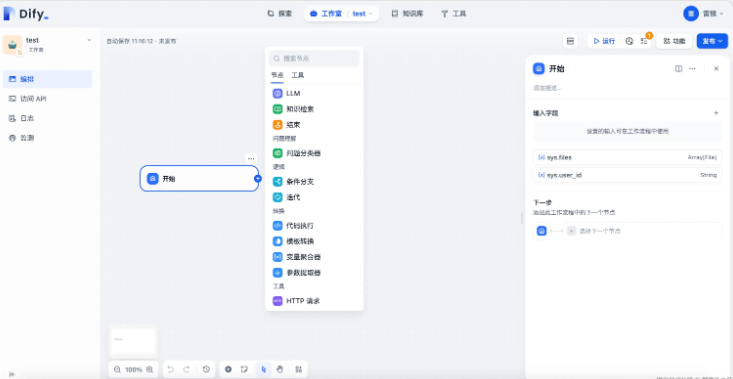733x379 pixels.
Task: Open the change history clock in the bottom toolbar
Action: coord(206,369)
